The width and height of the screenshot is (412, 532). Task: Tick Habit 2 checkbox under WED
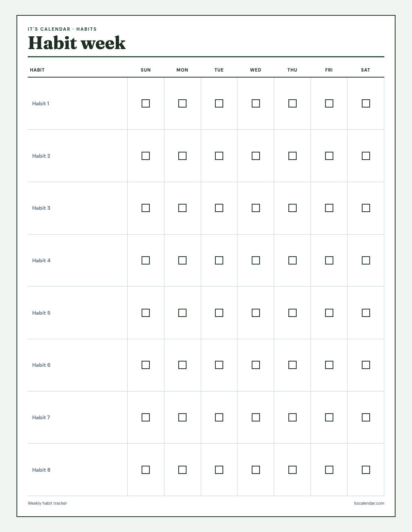click(x=256, y=156)
